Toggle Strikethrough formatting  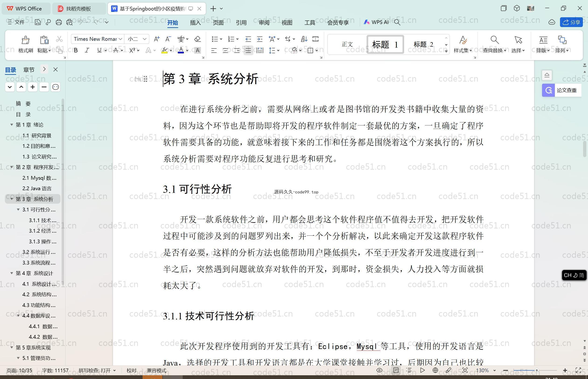coord(116,50)
